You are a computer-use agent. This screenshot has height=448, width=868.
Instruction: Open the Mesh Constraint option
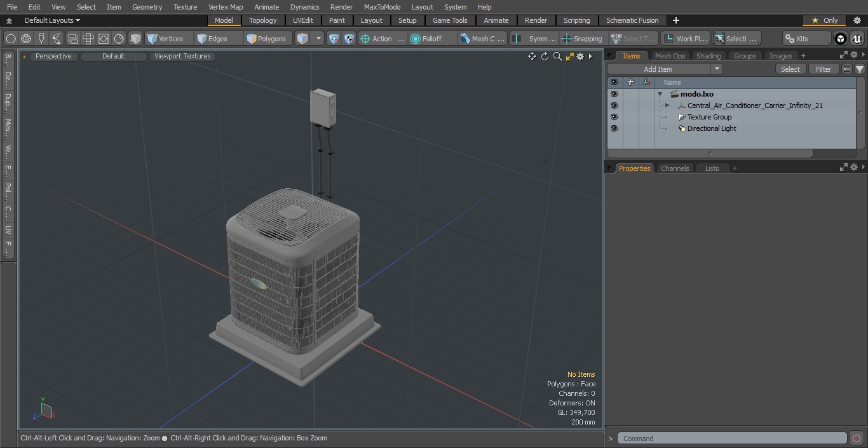pyautogui.click(x=483, y=39)
